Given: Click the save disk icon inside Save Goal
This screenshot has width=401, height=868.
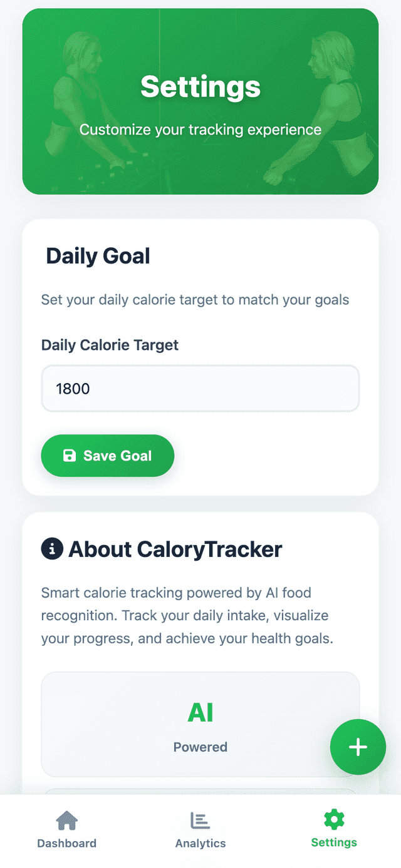Looking at the screenshot, I should 71,456.
